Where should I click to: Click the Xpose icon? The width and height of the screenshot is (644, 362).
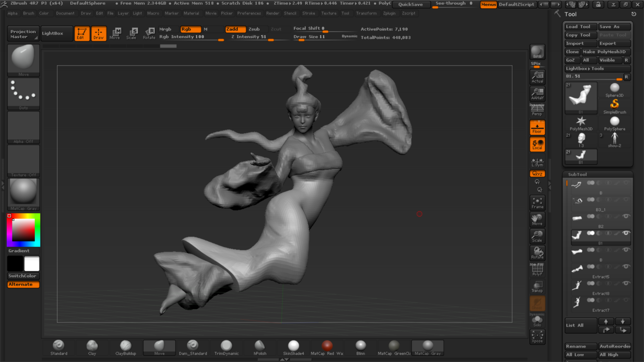[x=537, y=336]
